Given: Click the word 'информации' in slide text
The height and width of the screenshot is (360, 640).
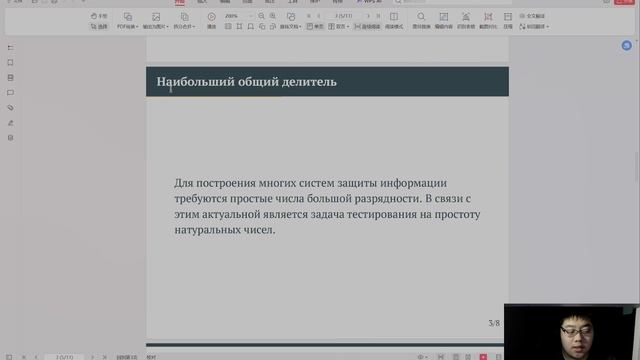Looking at the screenshot, I should [413, 183].
